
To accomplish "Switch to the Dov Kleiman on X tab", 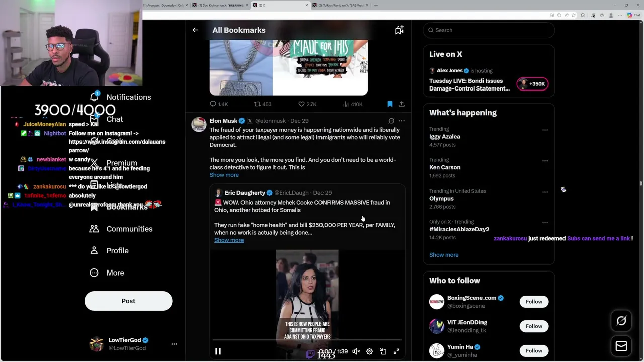I will [x=220, y=5].
